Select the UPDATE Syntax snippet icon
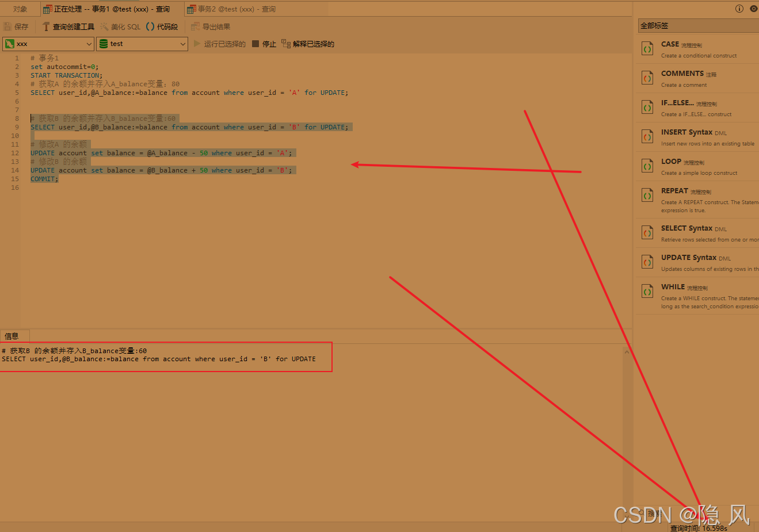 [647, 262]
